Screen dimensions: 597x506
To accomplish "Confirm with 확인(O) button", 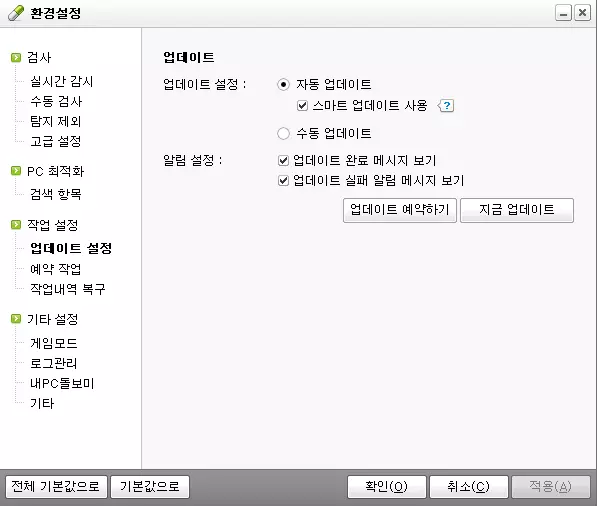I will pos(387,487).
